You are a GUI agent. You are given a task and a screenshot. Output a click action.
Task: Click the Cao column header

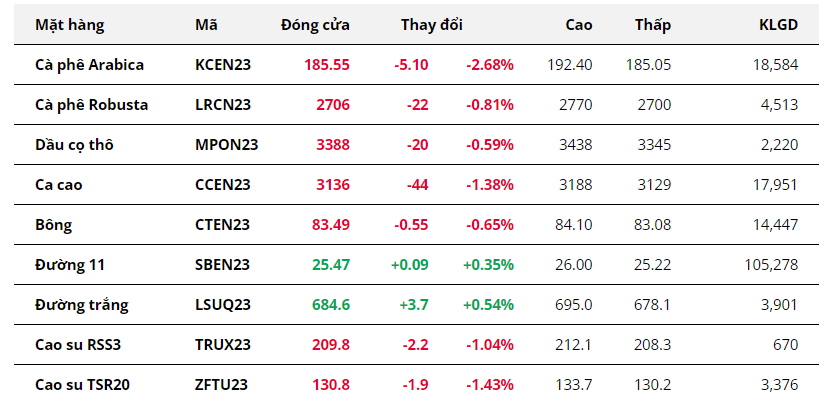pos(578,24)
